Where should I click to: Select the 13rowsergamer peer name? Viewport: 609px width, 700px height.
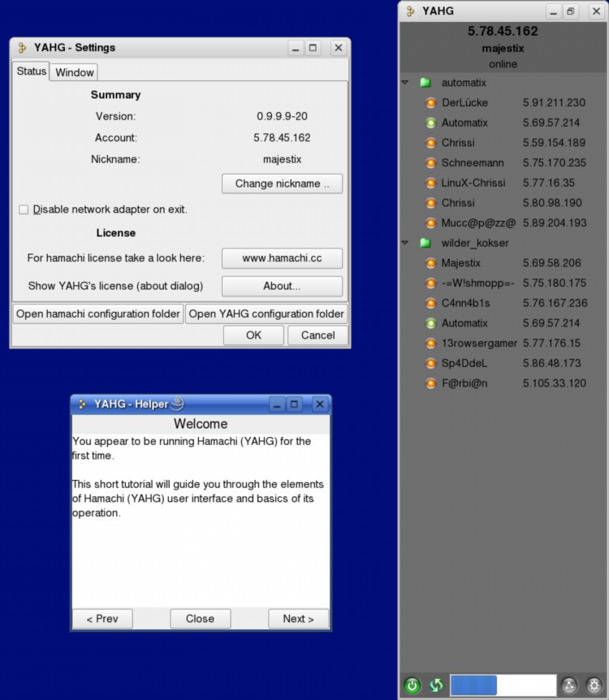pyautogui.click(x=479, y=344)
